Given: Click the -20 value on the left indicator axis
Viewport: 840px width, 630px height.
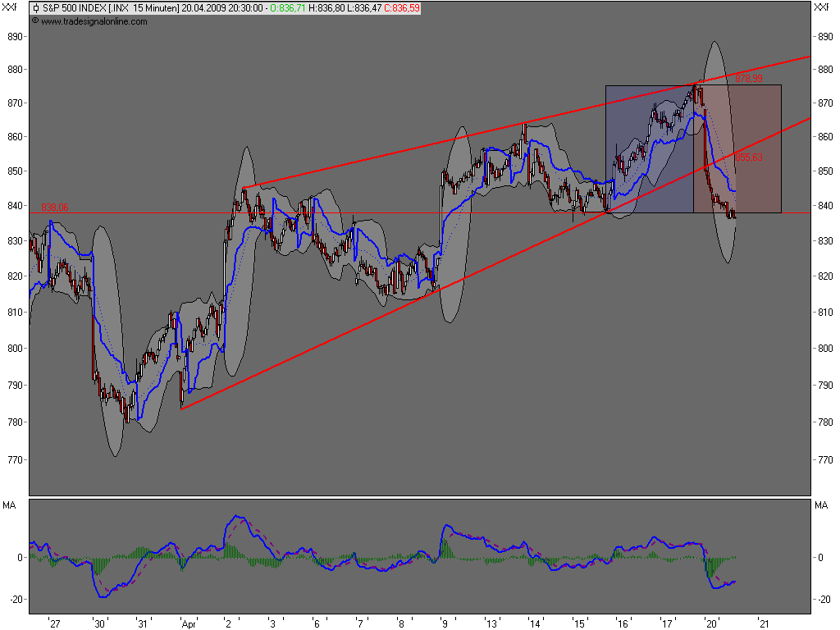Looking at the screenshot, I should tap(16, 600).
